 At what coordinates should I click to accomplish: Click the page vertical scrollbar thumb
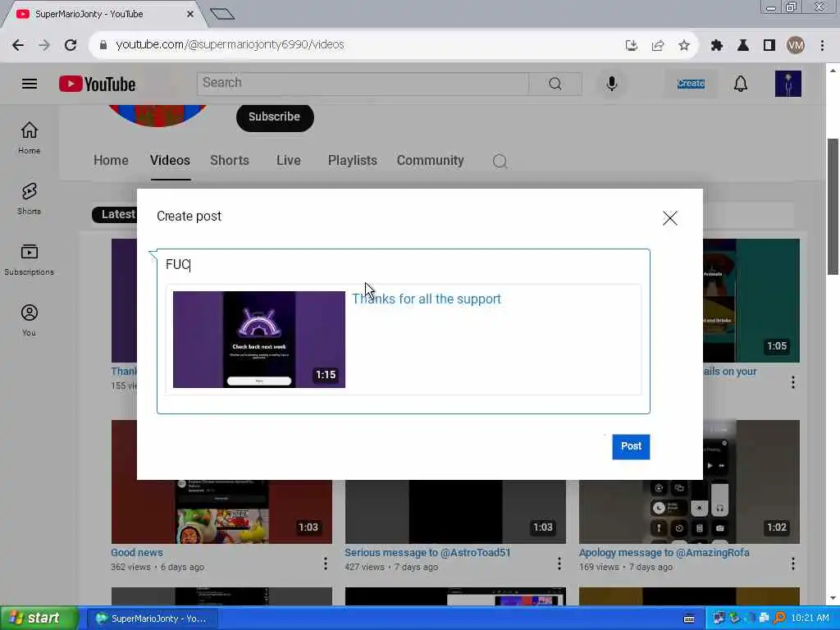pos(833,206)
